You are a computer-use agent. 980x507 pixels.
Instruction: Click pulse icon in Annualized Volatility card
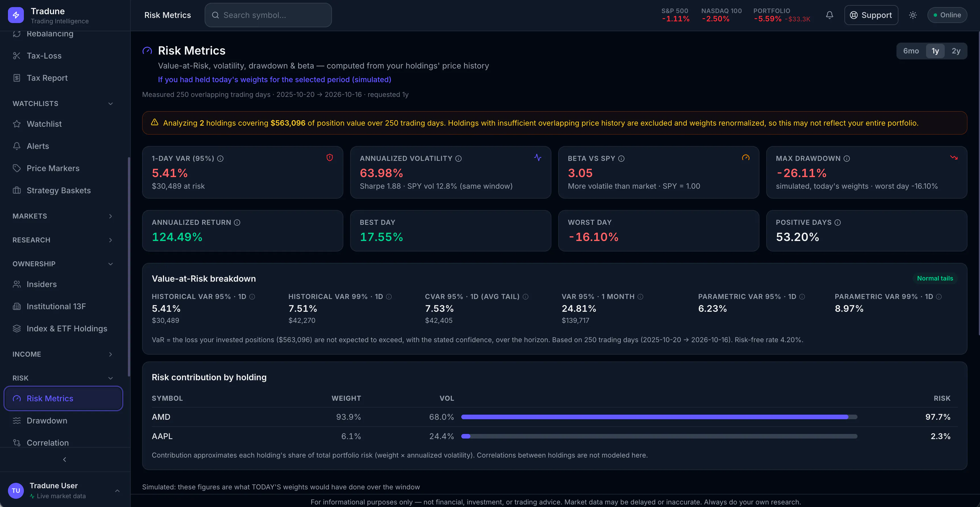[537, 157]
